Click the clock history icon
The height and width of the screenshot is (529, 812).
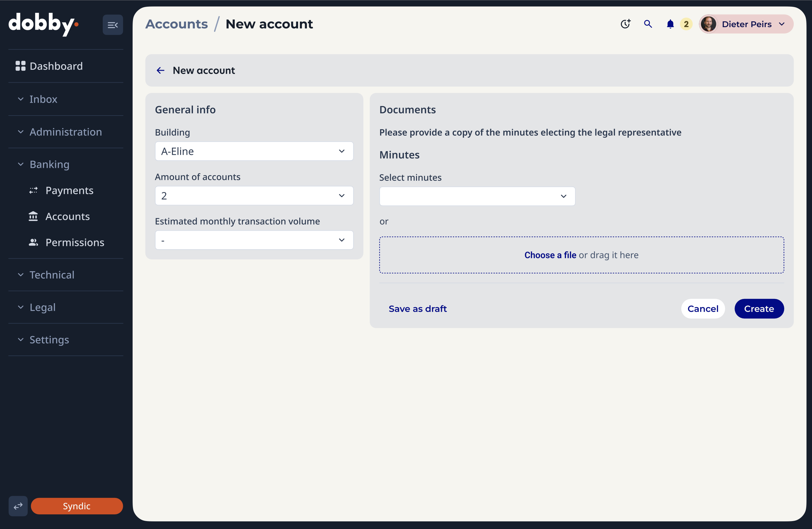tap(625, 24)
